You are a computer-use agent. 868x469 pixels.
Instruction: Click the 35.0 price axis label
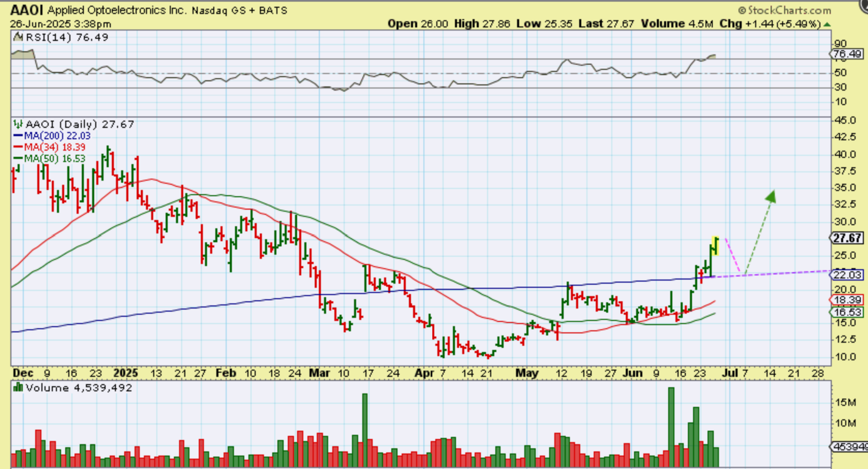(845, 188)
